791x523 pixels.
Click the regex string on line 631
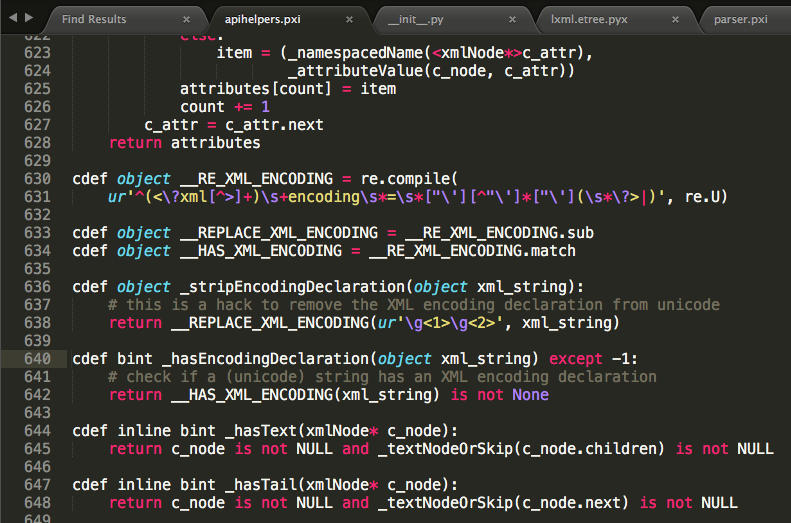pos(386,197)
